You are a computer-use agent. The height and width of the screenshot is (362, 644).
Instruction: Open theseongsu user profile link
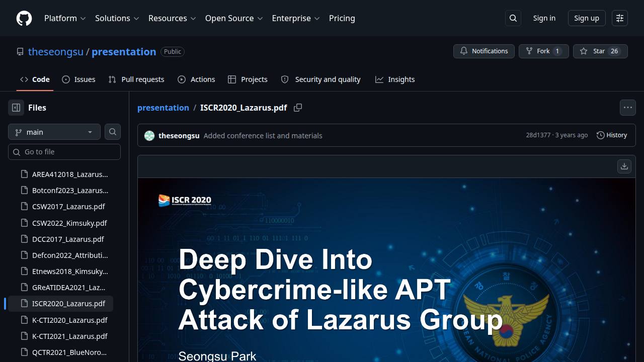click(x=56, y=51)
